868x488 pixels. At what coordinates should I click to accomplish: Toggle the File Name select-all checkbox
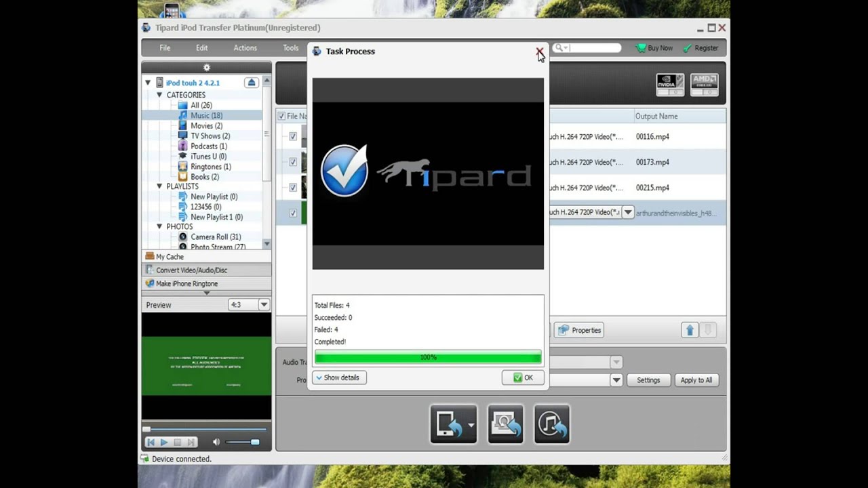coord(281,116)
